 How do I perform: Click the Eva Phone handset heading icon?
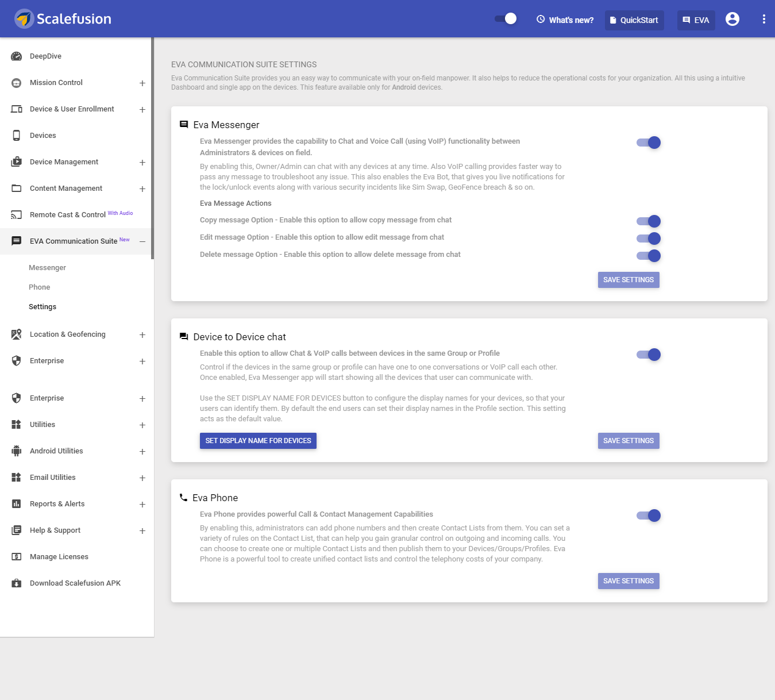(x=184, y=497)
